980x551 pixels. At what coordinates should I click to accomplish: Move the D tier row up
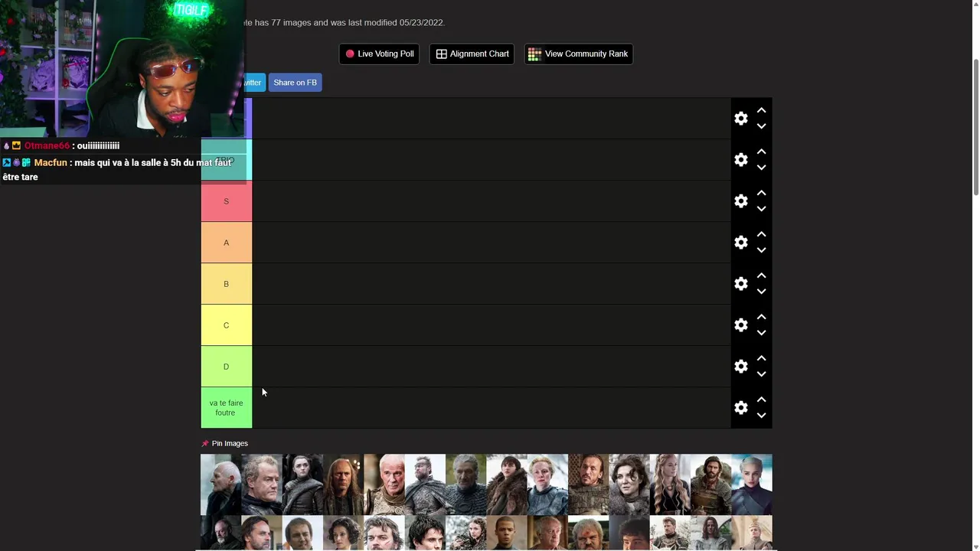pyautogui.click(x=761, y=358)
